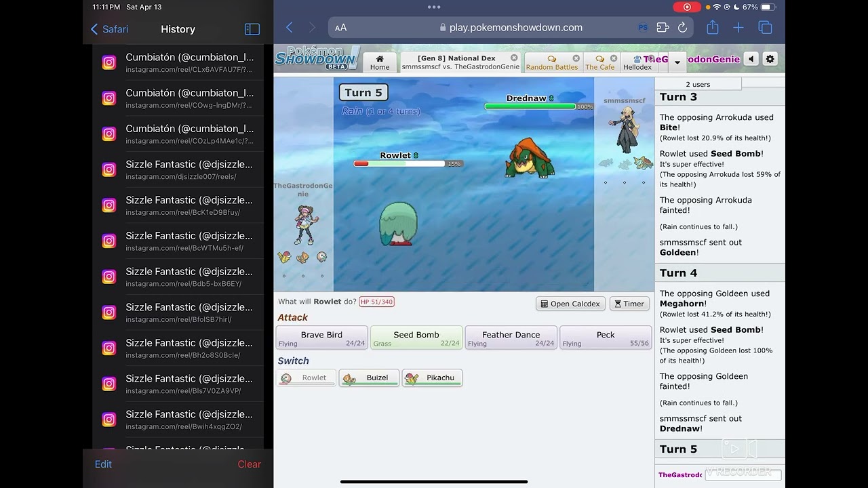
Task: Click the Rowlet sprite in battle
Action: (x=398, y=224)
